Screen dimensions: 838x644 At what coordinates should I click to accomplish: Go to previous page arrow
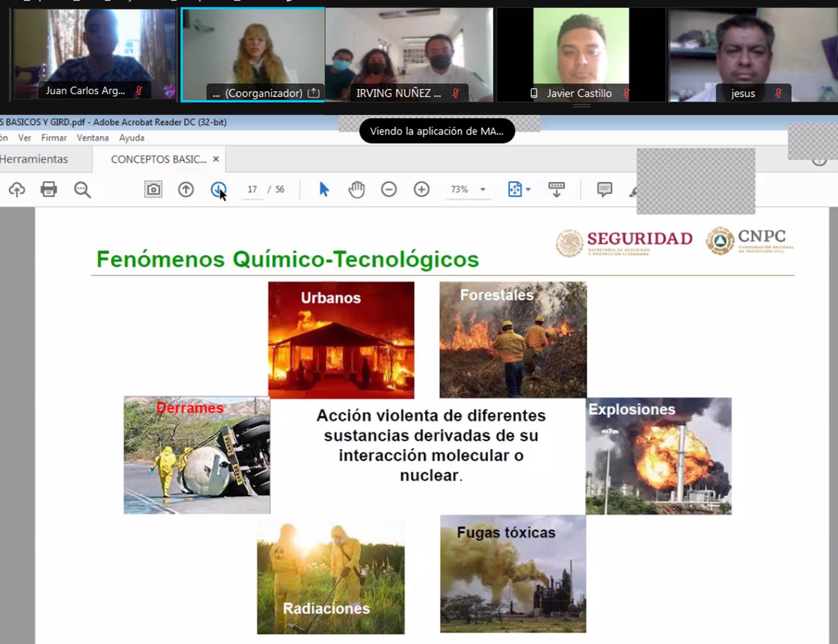[x=186, y=190]
